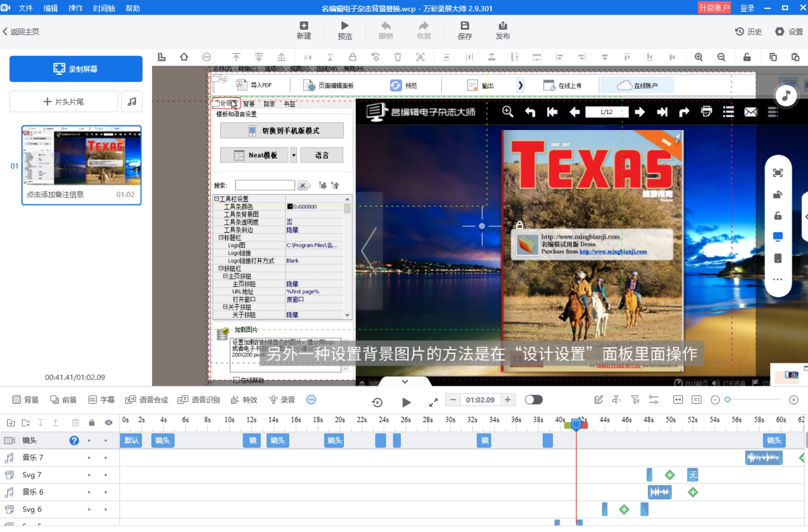
Task: Toggle lock dot on 镜头 camera track
Action: (x=89, y=441)
